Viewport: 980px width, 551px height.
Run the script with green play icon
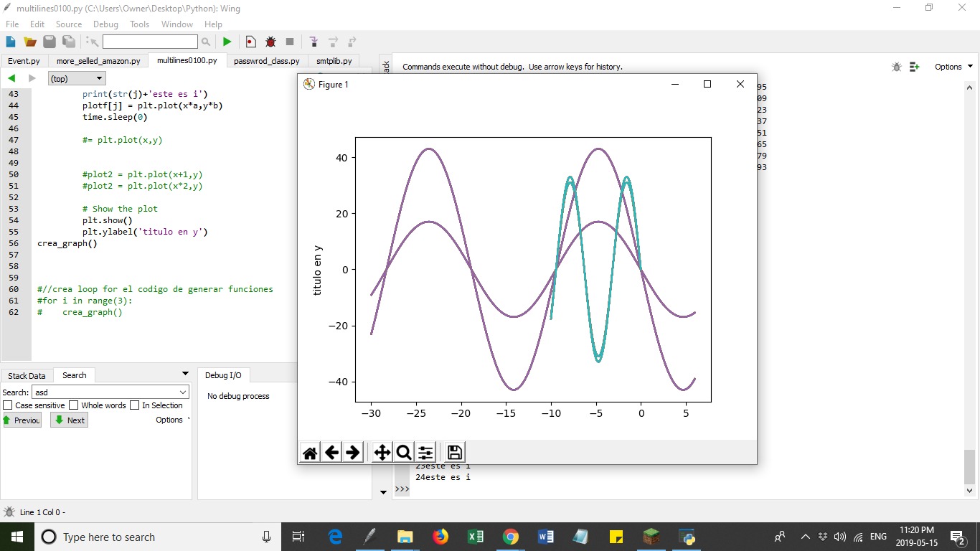pyautogui.click(x=227, y=42)
